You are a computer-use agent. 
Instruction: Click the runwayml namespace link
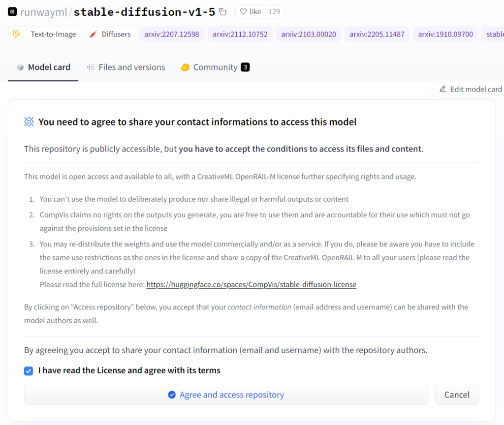point(43,12)
